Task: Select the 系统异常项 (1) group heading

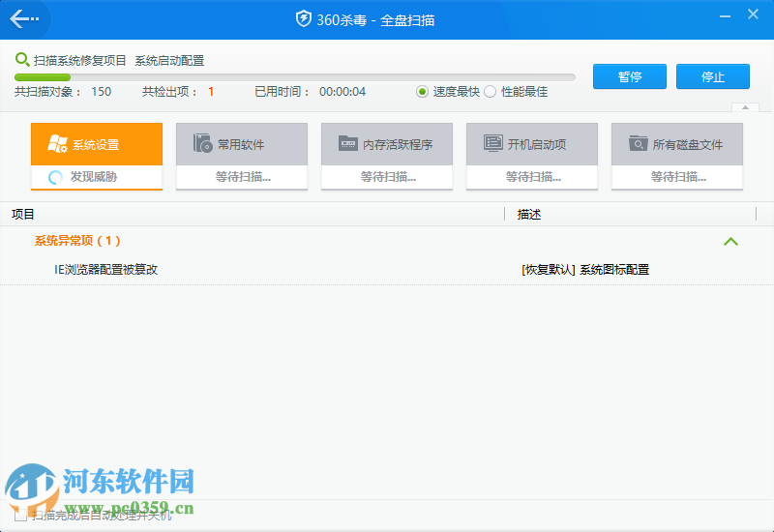Action: pyautogui.click(x=77, y=240)
